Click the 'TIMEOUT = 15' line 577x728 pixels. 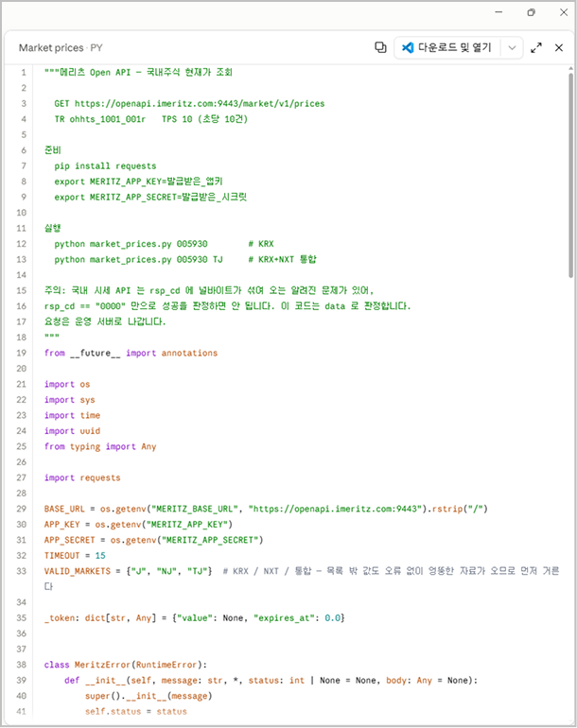click(x=75, y=555)
